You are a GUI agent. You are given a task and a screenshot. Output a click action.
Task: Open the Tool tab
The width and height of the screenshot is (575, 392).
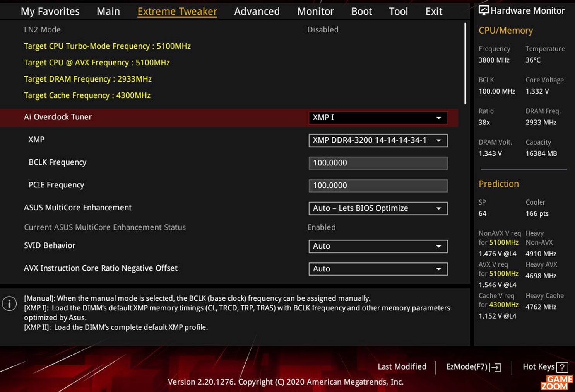click(x=398, y=12)
